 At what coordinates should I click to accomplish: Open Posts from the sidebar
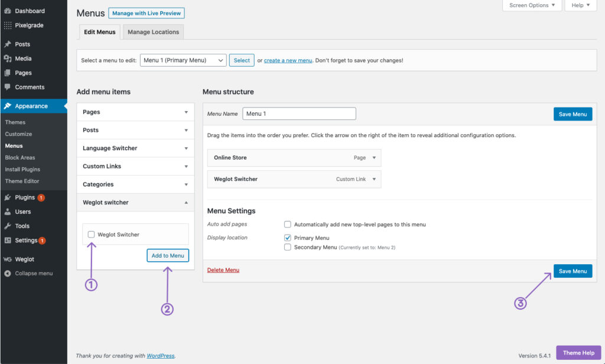22,44
